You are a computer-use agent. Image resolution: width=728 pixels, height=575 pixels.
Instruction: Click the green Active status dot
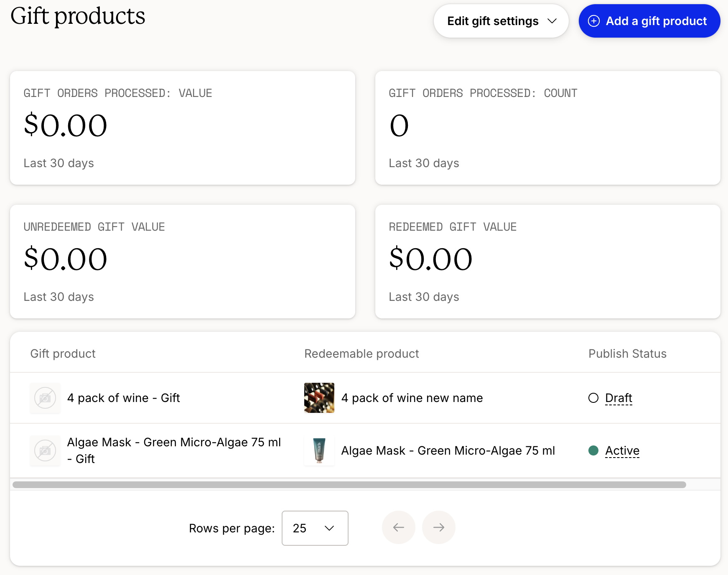tap(593, 450)
